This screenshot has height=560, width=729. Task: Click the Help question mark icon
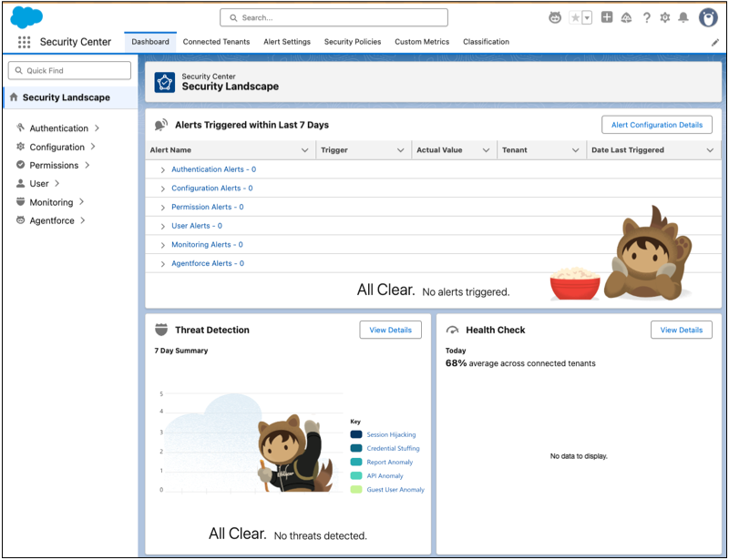click(x=647, y=17)
